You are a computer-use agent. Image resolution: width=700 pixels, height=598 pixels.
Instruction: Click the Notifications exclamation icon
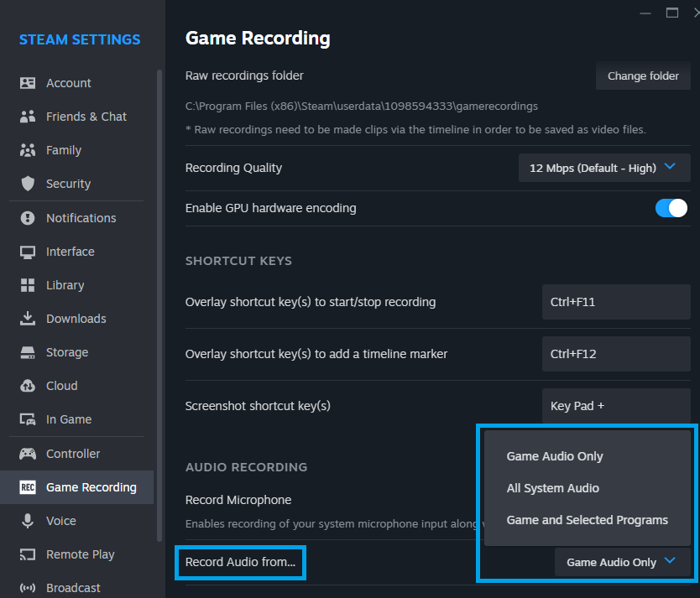pos(28,218)
